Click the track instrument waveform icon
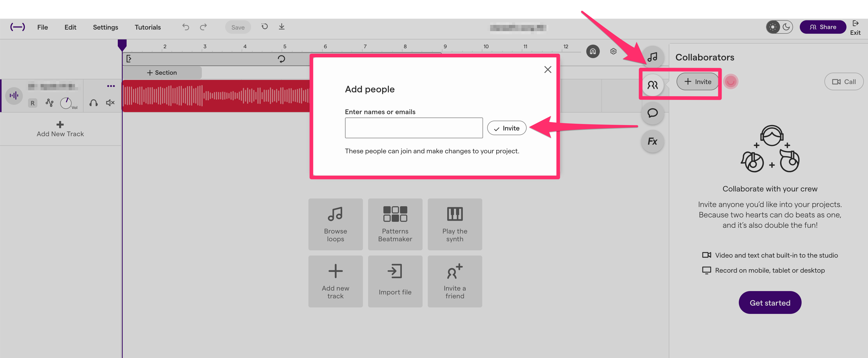 tap(14, 96)
